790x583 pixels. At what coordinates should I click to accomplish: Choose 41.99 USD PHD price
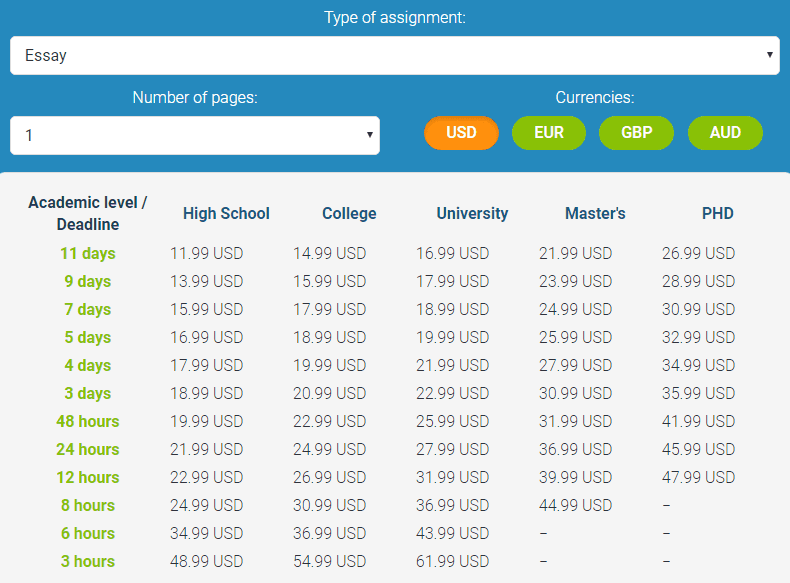(698, 421)
